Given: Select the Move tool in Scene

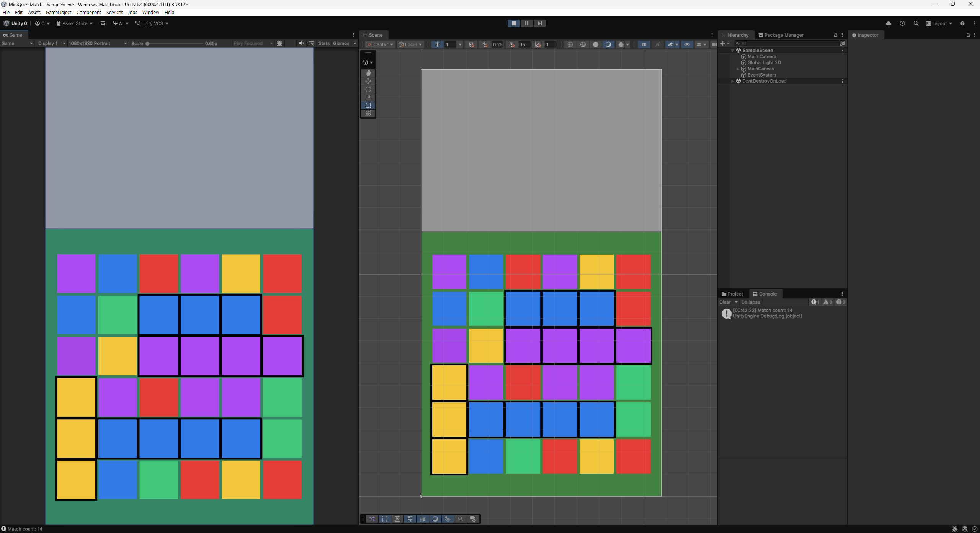Looking at the screenshot, I should (368, 81).
